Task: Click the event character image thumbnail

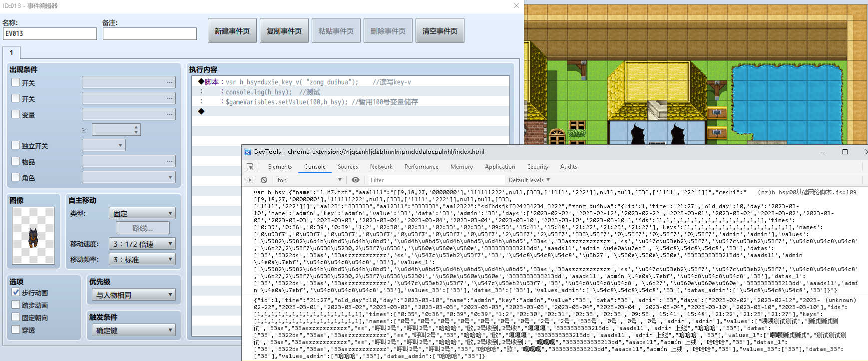Action: (33, 236)
